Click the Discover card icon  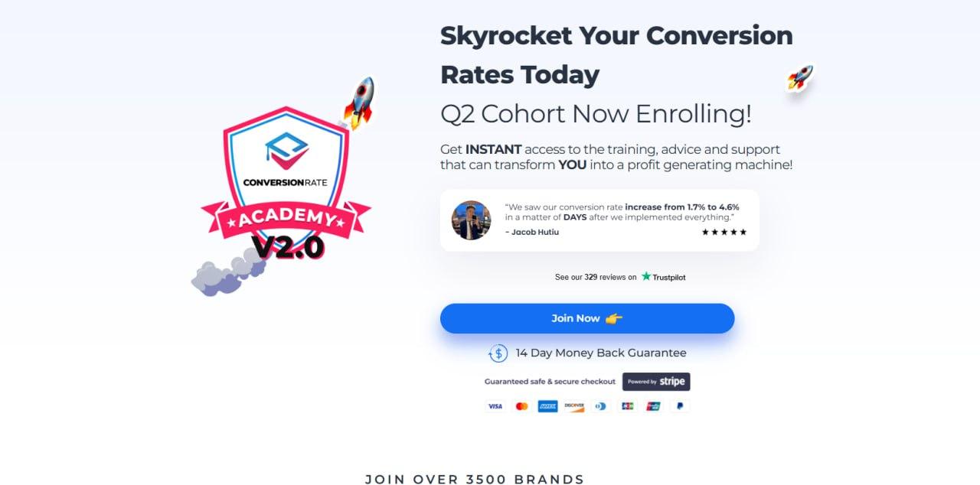click(x=574, y=406)
